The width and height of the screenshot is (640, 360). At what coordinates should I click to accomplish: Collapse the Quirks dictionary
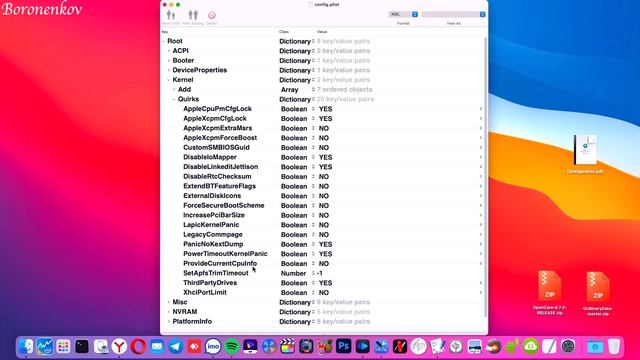[174, 99]
